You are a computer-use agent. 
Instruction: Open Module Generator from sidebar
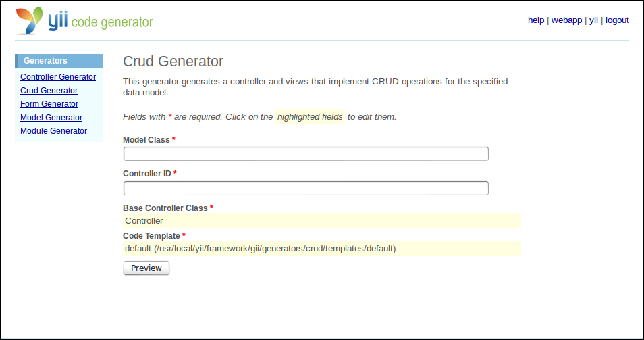tap(54, 131)
